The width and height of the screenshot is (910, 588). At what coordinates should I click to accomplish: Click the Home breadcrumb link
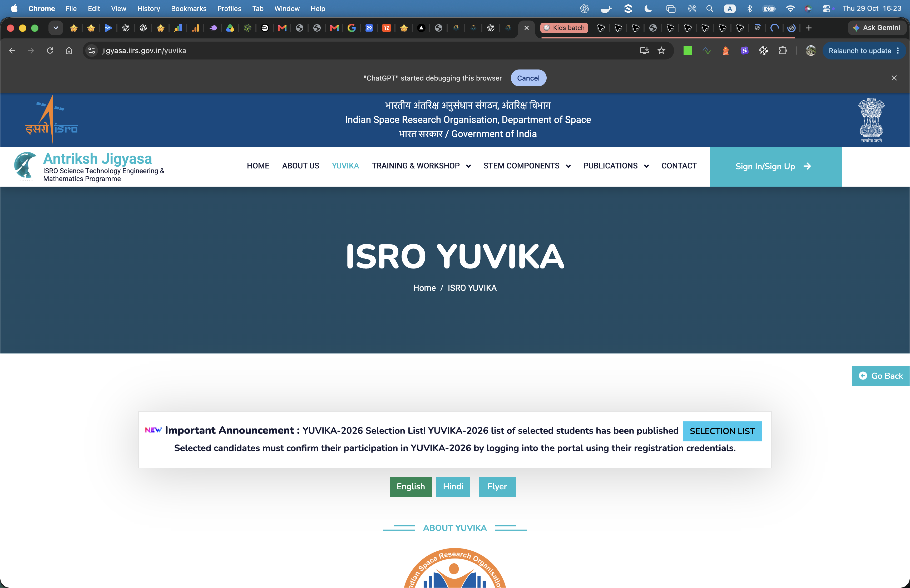[424, 288]
